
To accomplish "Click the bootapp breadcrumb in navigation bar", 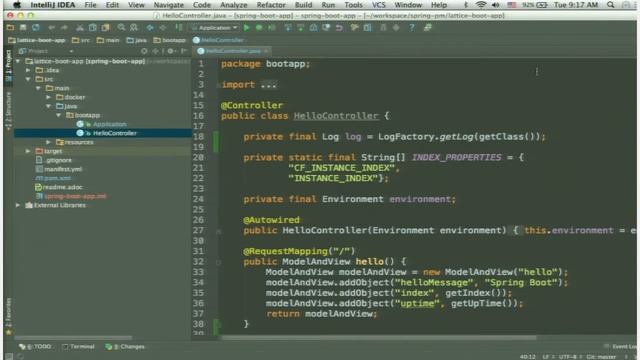I will (170, 40).
